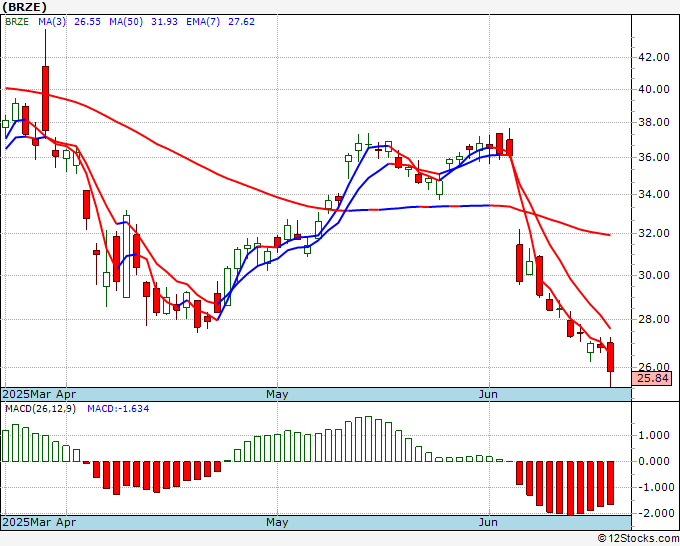Click the Jun label on price chart axis
This screenshot has height=546, width=680.
[489, 394]
